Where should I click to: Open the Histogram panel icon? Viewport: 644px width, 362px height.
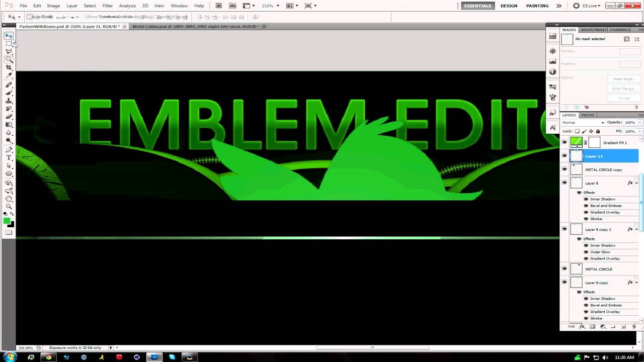pyautogui.click(x=552, y=61)
